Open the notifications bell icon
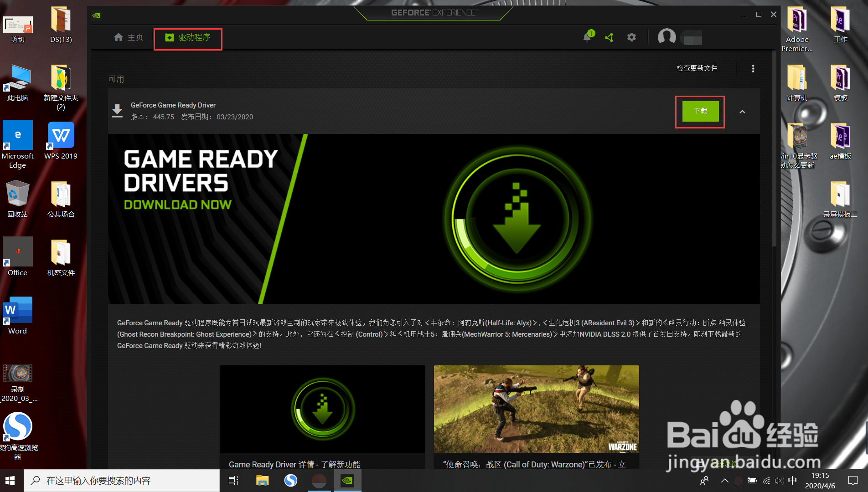Image resolution: width=868 pixels, height=492 pixels. tap(587, 37)
